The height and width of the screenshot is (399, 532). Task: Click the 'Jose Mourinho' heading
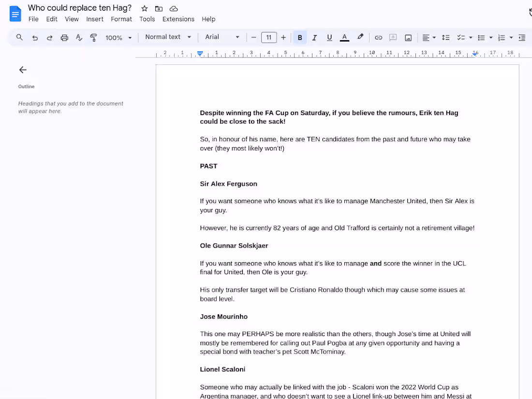[x=223, y=317]
